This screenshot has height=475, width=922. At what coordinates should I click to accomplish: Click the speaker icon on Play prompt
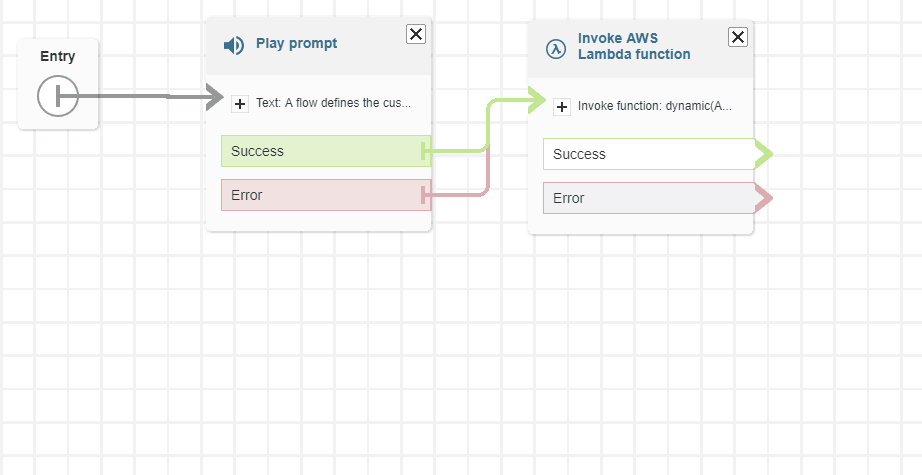[x=233, y=45]
